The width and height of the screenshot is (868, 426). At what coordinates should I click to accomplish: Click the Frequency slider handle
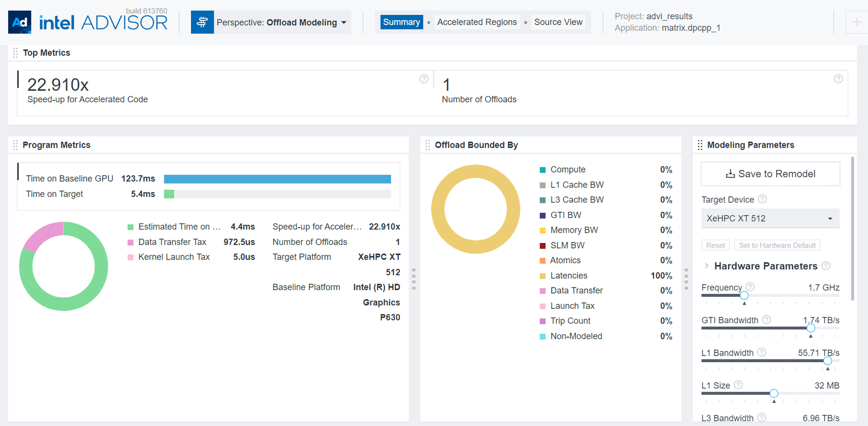tap(744, 295)
